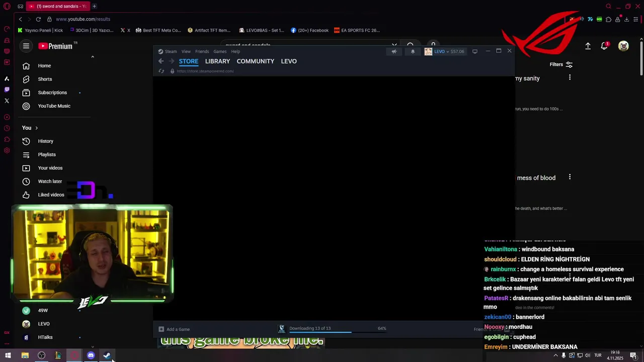Click Steam taskbar icon
This screenshot has height=362, width=644.
click(x=107, y=355)
